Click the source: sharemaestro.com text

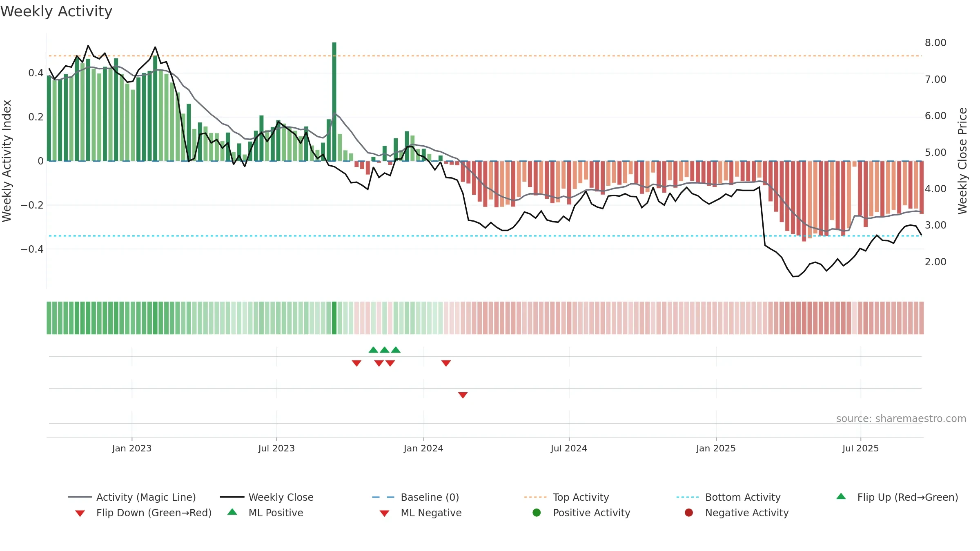click(x=901, y=419)
